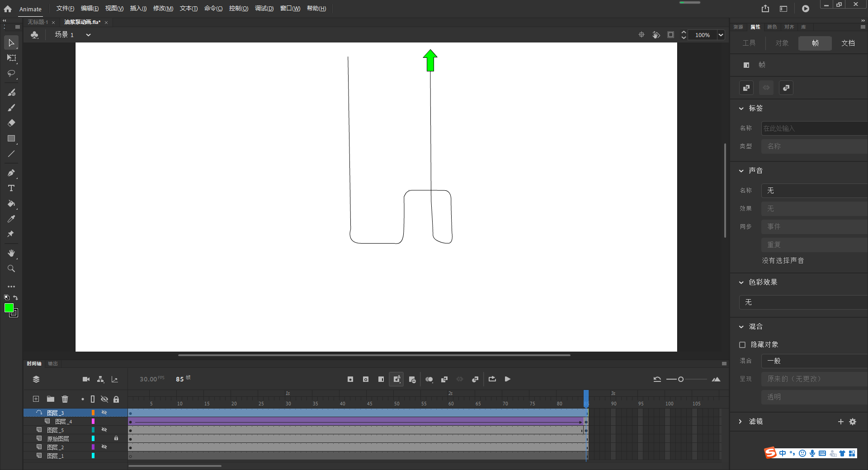Open the 场景 1 scene dropdown
This screenshot has height=470, width=868.
point(88,34)
